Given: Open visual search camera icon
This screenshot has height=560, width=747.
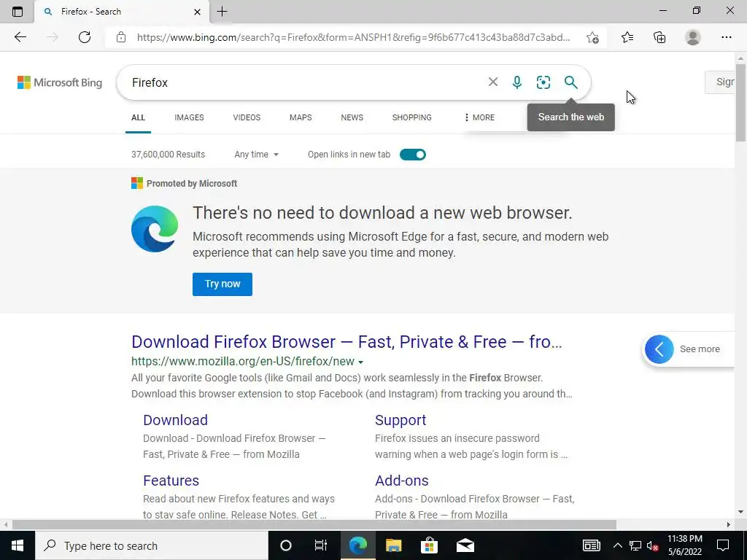Looking at the screenshot, I should click(x=543, y=82).
